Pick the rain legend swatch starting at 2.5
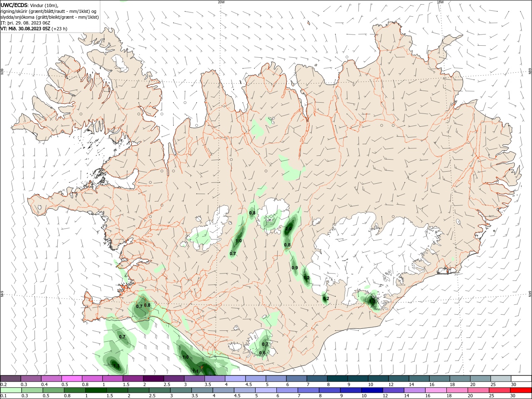Viewport: 532px width, 399px height. click(x=160, y=390)
